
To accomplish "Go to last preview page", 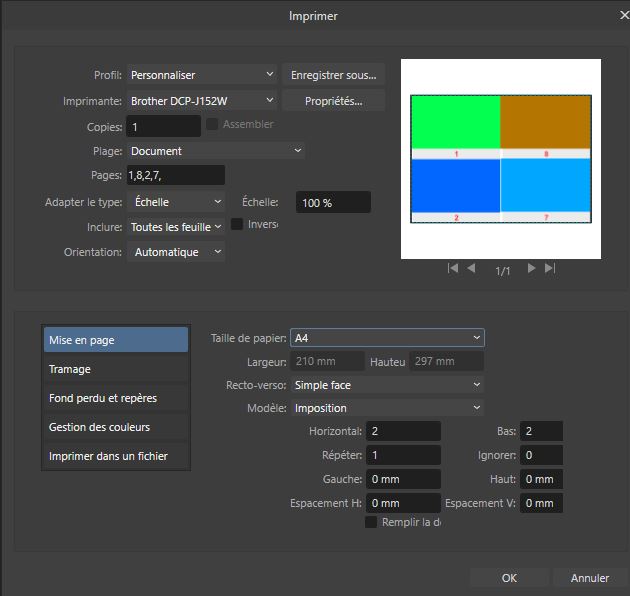I will (x=550, y=268).
